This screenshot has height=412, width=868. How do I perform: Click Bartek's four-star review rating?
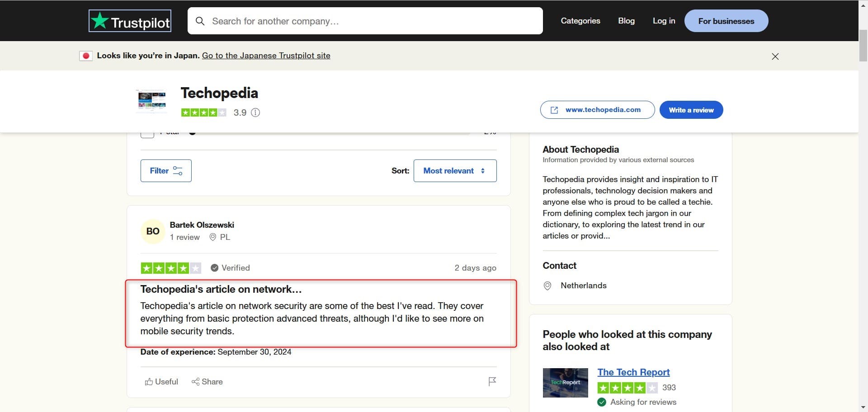(171, 268)
